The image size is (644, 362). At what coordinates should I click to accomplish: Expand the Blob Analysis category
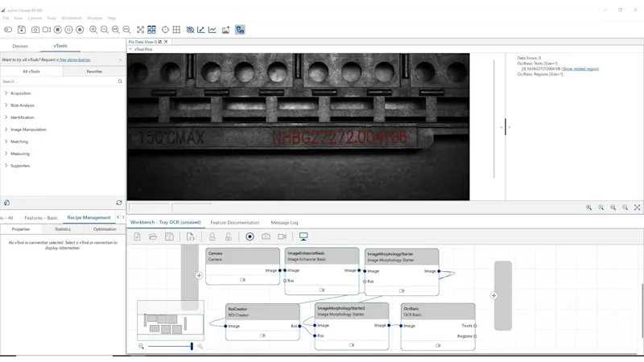pos(6,105)
